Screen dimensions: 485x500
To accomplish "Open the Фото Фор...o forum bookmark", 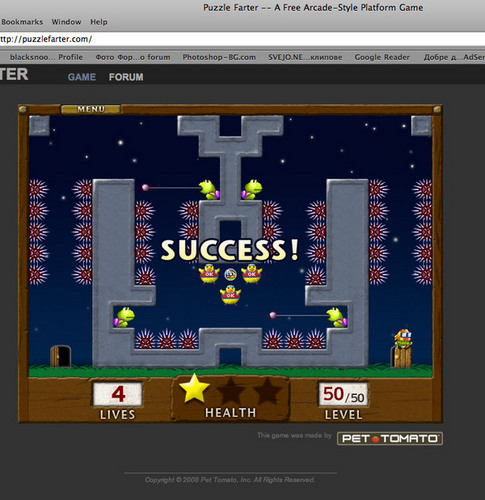I will coord(133,57).
